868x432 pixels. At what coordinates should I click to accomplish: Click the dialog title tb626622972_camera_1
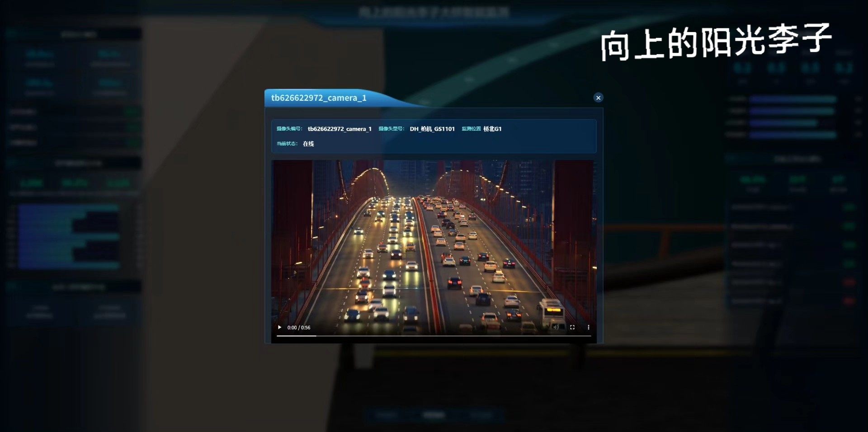pyautogui.click(x=319, y=98)
